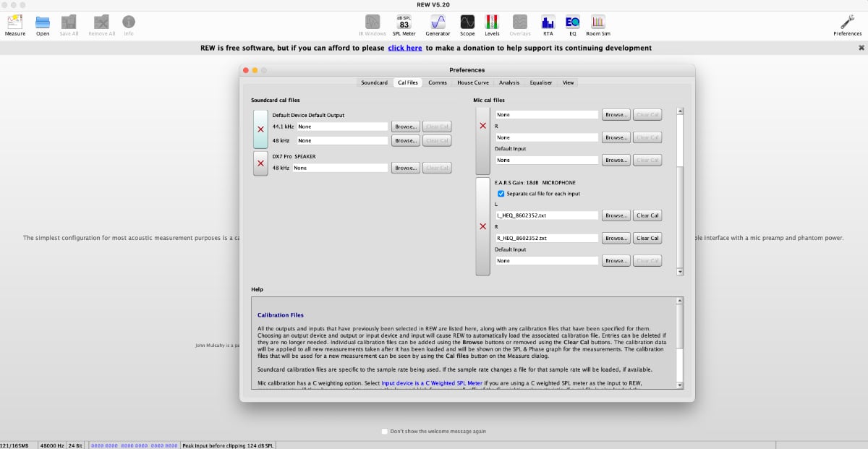This screenshot has height=449, width=868.
Task: Select the House Curve tab
Action: 472,82
